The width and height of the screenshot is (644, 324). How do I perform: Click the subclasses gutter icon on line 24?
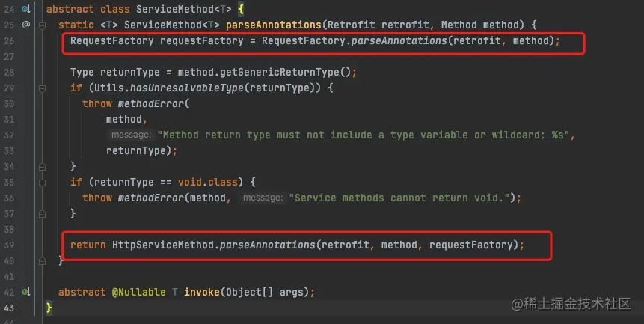(25, 9)
